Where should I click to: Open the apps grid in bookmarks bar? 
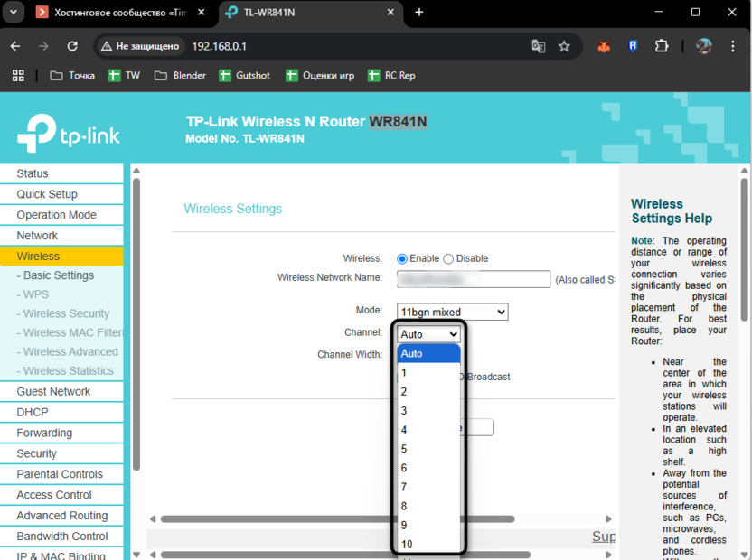tap(18, 75)
